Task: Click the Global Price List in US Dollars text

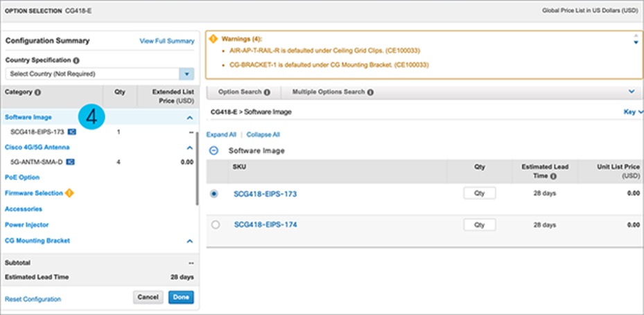Action: 590,10
